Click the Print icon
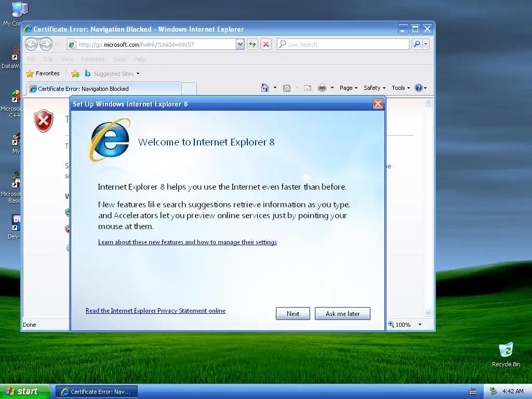Image resolution: width=532 pixels, height=399 pixels. coord(322,88)
